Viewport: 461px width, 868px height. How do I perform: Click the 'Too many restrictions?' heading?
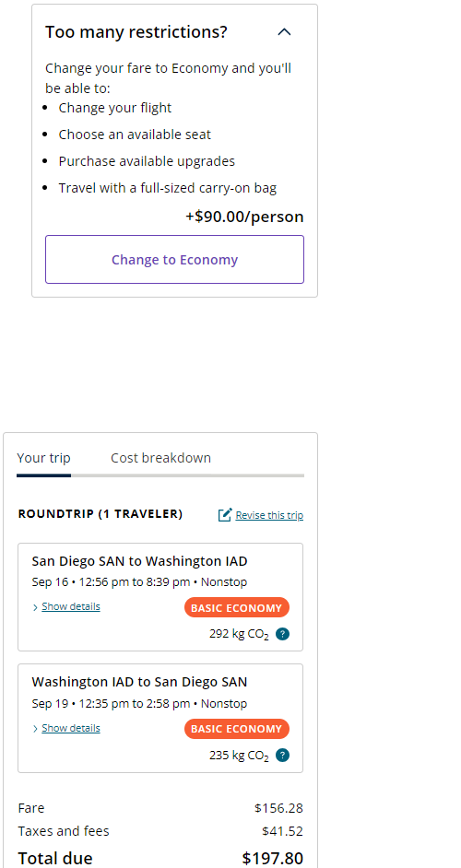pyautogui.click(x=136, y=31)
